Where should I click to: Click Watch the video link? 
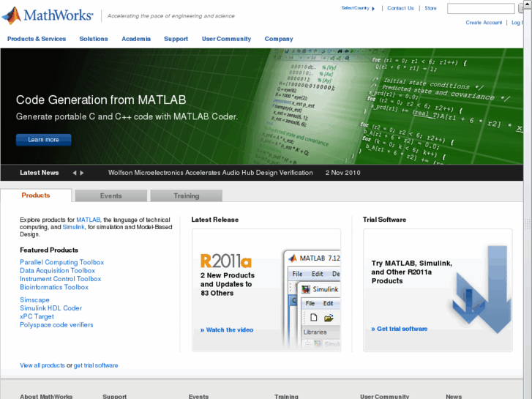(x=227, y=329)
